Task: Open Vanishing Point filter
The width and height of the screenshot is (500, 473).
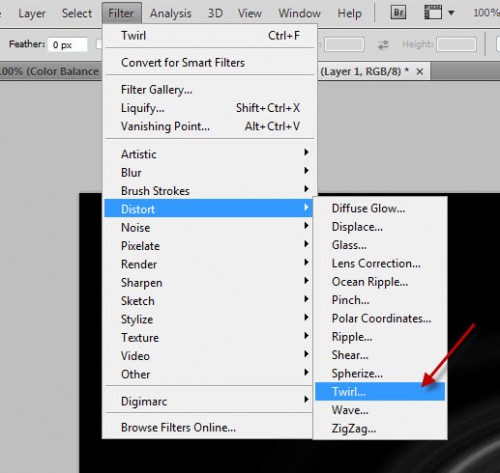Action: coord(210,126)
